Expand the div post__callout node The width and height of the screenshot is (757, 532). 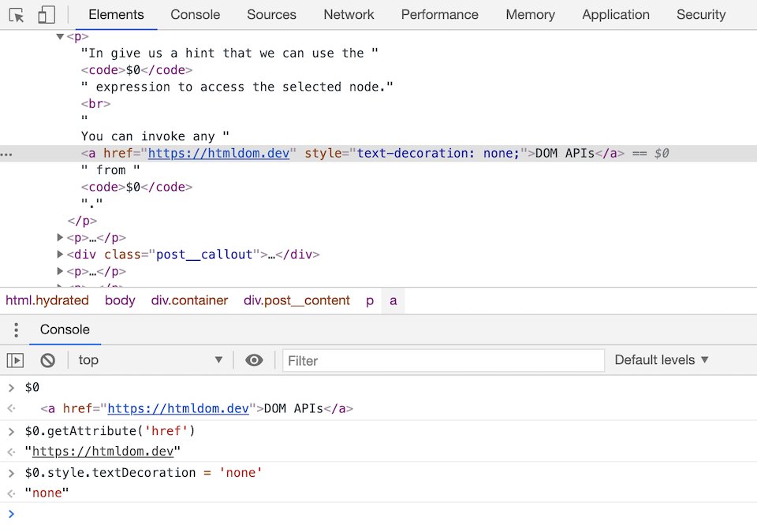tap(60, 254)
